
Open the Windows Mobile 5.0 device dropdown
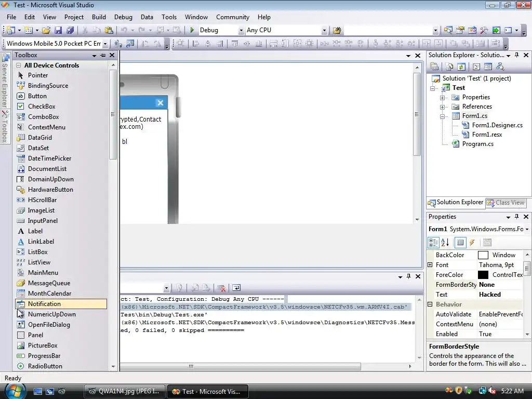[x=105, y=44]
